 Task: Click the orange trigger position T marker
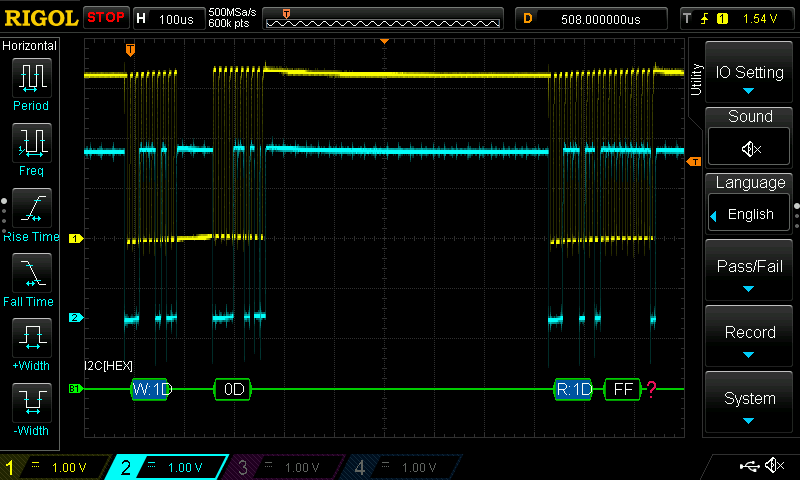click(130, 49)
